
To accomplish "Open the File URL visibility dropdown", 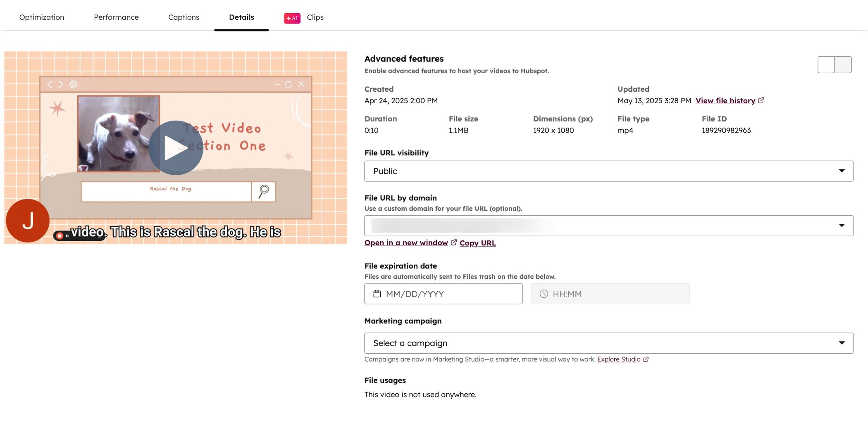I will (608, 171).
